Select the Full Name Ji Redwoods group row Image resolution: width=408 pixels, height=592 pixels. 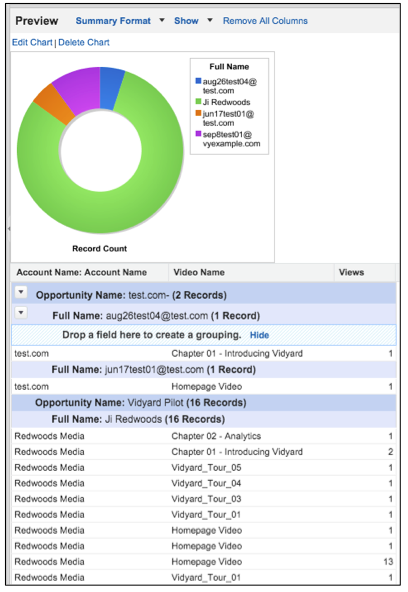tap(204, 419)
